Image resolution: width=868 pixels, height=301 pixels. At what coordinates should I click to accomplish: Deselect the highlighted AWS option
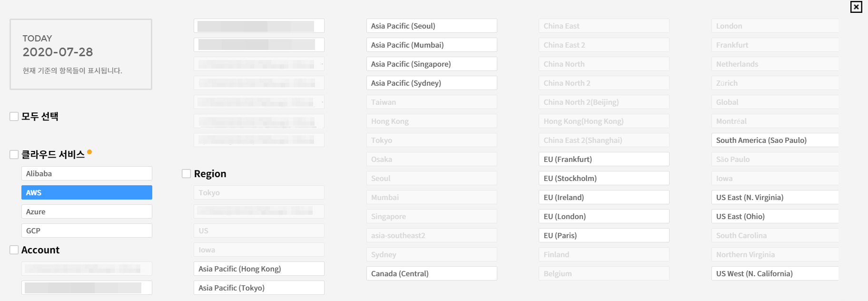tap(87, 192)
